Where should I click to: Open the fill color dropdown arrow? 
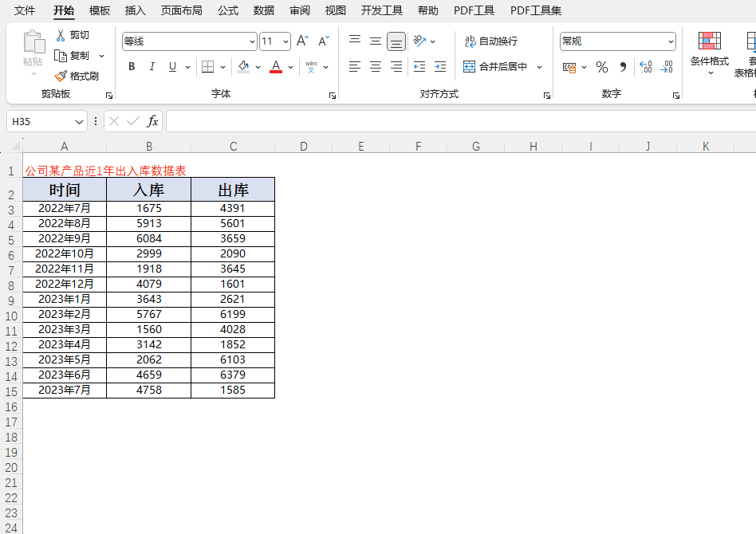click(x=257, y=67)
